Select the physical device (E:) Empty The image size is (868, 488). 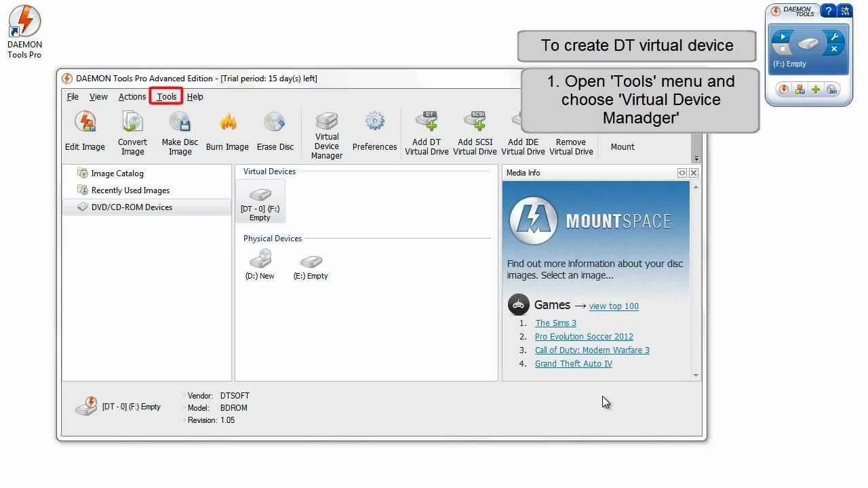click(x=311, y=266)
